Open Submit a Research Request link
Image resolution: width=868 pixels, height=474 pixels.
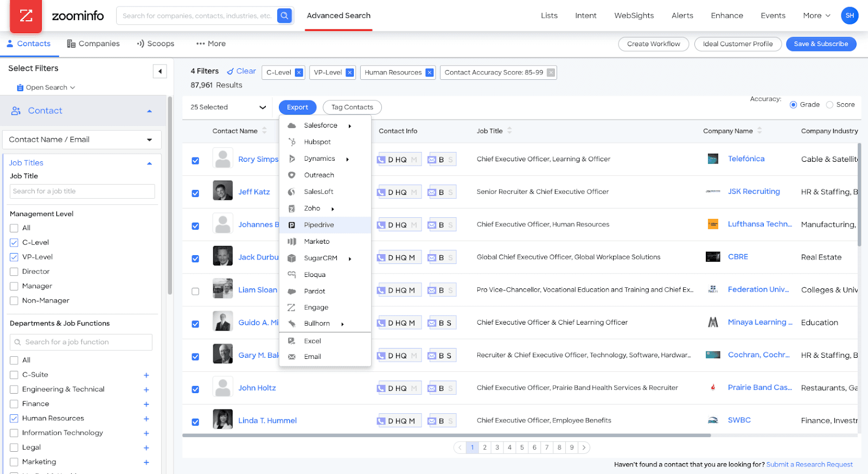[x=809, y=464]
